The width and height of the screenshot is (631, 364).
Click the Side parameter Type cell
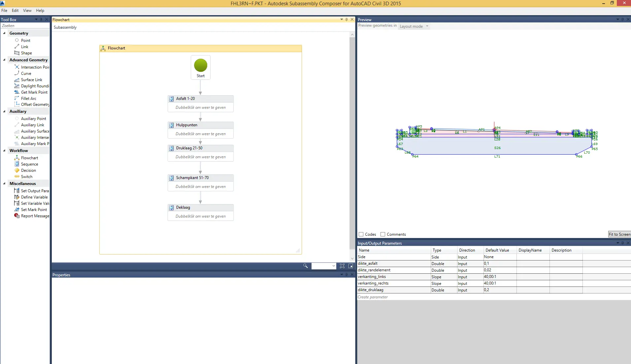pos(444,257)
